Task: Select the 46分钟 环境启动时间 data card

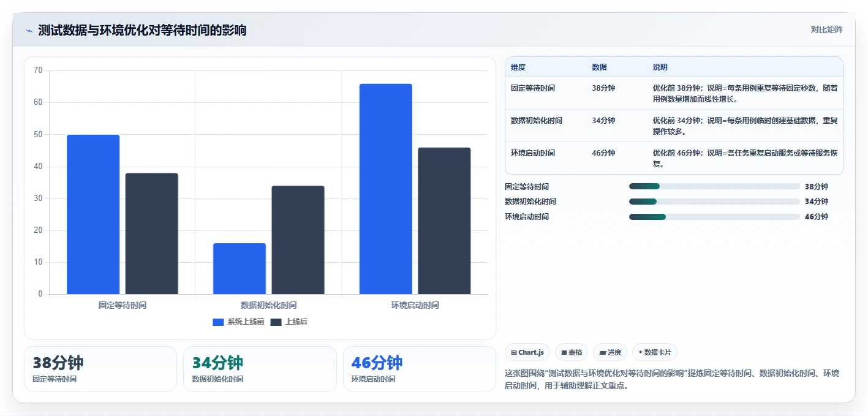Action: (420, 369)
